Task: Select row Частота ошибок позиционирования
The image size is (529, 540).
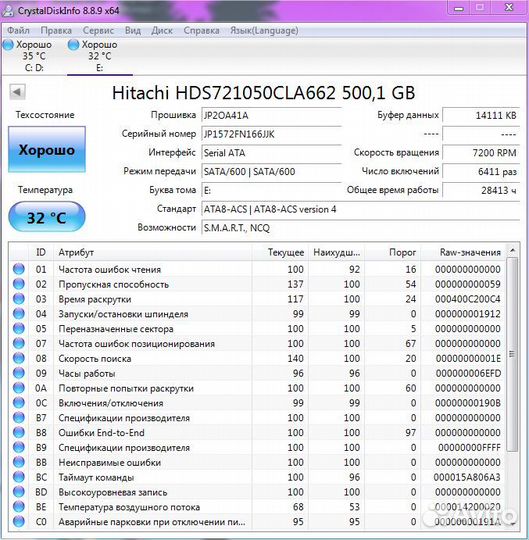Action: tap(257, 343)
